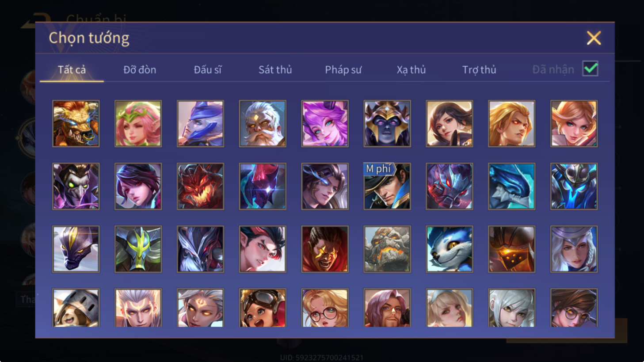Close the Chọn tướng dialog

[x=594, y=38]
